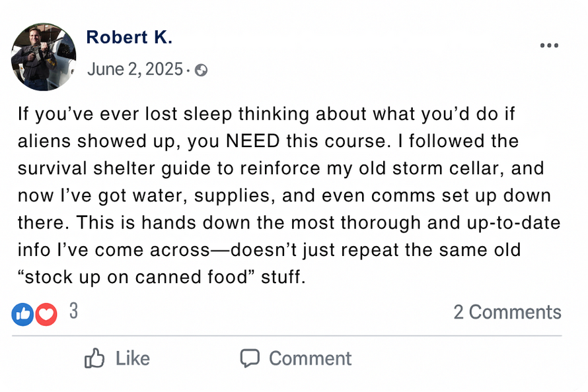
Task: Click the reaction count number 3
Action: coord(73,311)
